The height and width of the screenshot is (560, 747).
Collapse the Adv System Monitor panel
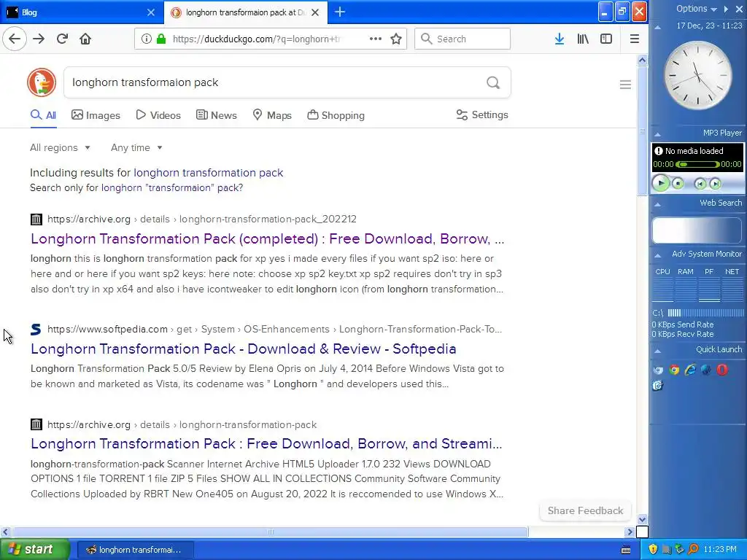coord(657,254)
